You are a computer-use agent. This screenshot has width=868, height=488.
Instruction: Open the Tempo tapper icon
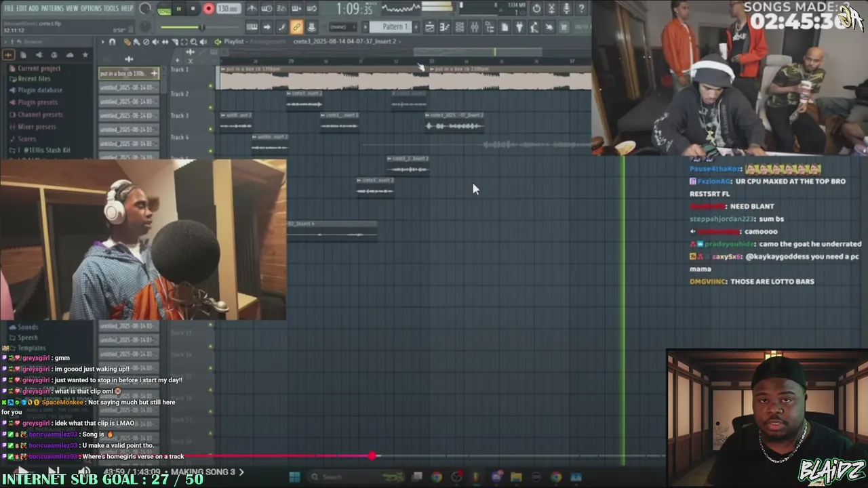click(534, 27)
